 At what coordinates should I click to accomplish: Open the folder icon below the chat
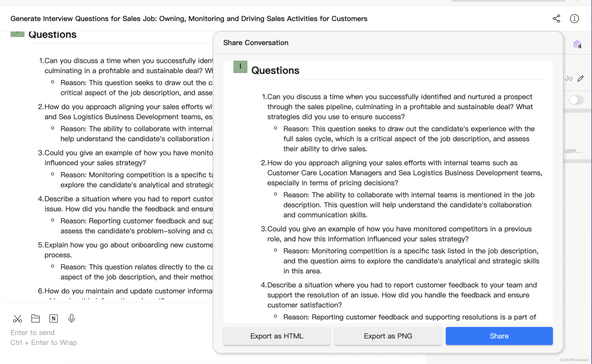(36, 318)
